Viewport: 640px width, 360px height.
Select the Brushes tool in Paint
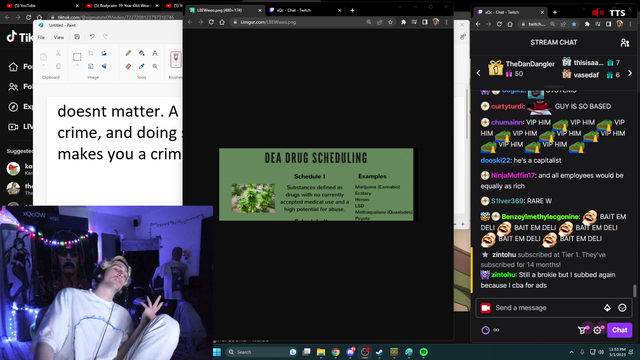[x=176, y=57]
